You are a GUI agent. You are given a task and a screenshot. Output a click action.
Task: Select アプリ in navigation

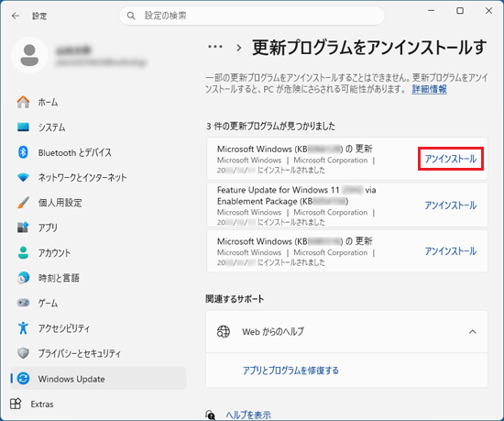point(98,227)
